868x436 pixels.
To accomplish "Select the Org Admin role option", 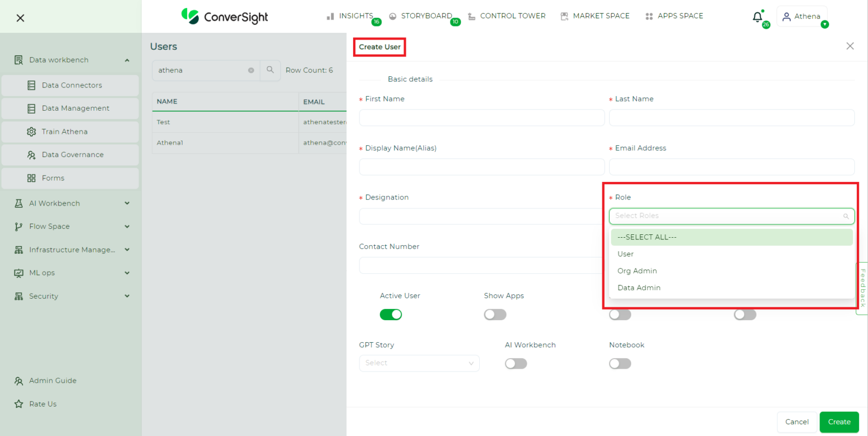I will pos(731,271).
